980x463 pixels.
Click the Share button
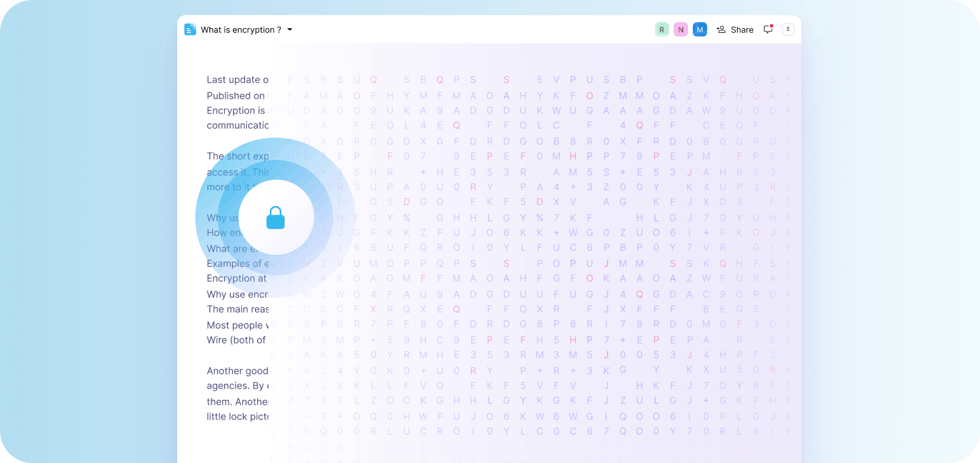pyautogui.click(x=742, y=30)
